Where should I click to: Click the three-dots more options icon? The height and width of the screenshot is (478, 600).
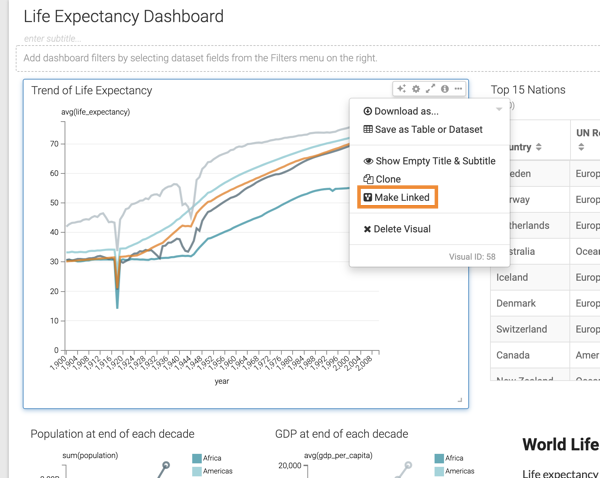tap(458, 89)
